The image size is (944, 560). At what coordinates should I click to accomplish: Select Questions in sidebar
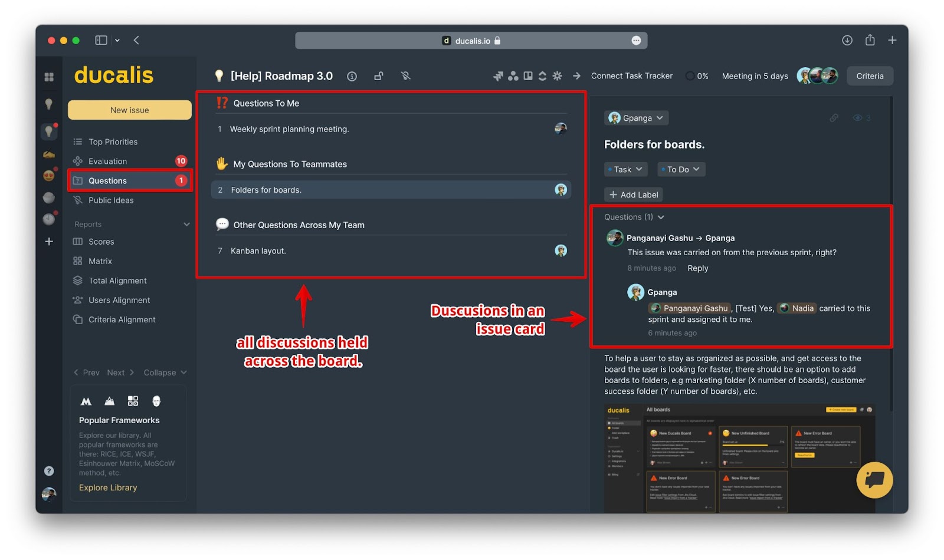(x=130, y=181)
